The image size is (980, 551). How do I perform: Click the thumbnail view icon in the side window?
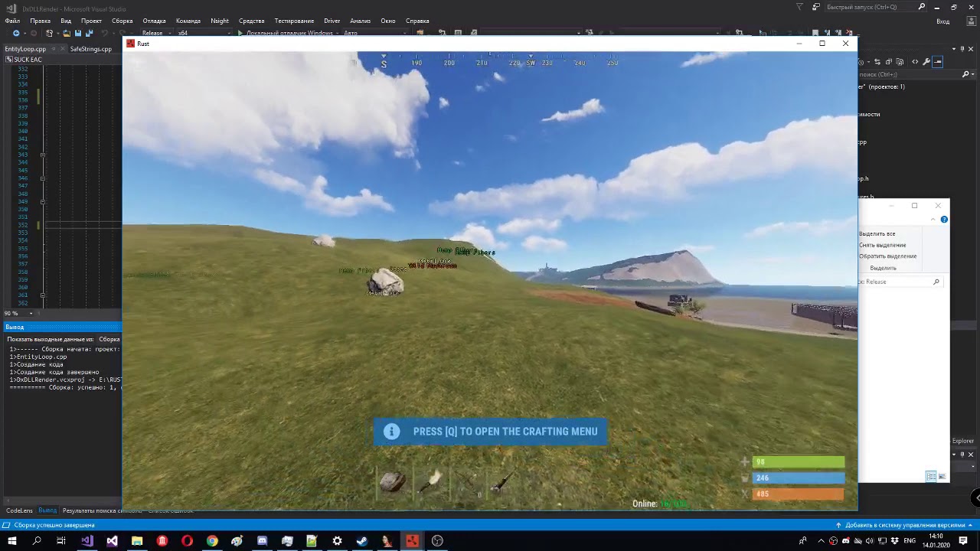point(942,477)
